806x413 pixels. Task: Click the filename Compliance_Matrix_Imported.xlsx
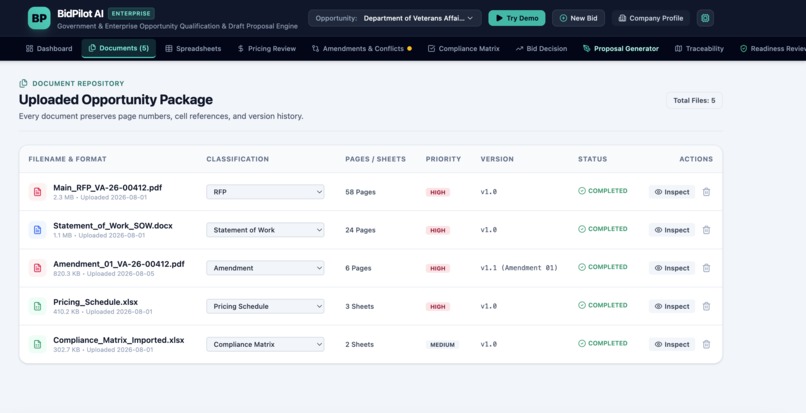(119, 340)
